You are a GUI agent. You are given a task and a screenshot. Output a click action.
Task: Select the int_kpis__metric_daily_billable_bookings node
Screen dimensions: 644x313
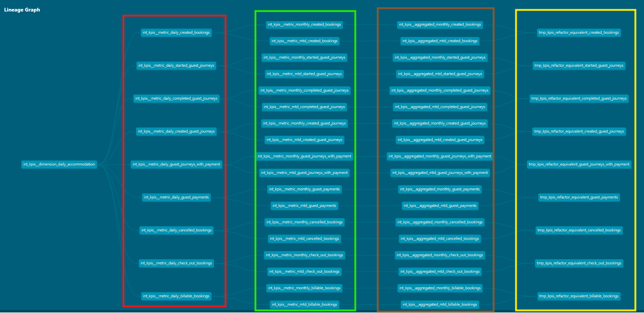click(x=176, y=296)
